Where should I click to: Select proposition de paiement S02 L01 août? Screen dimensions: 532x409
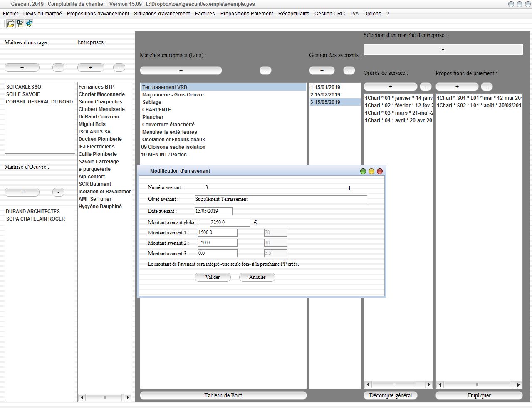[479, 106]
